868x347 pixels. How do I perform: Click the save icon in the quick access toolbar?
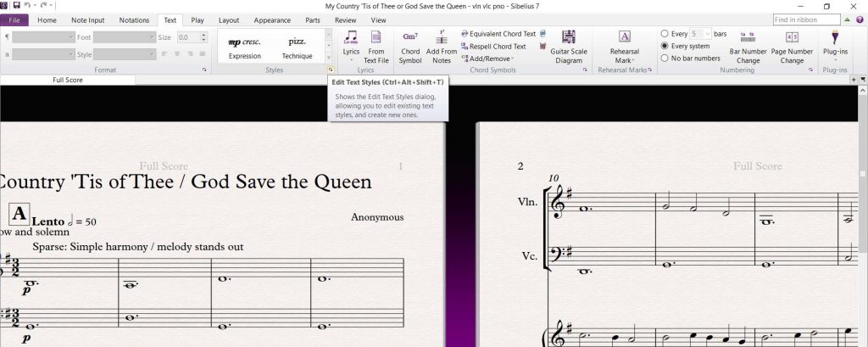point(16,6)
